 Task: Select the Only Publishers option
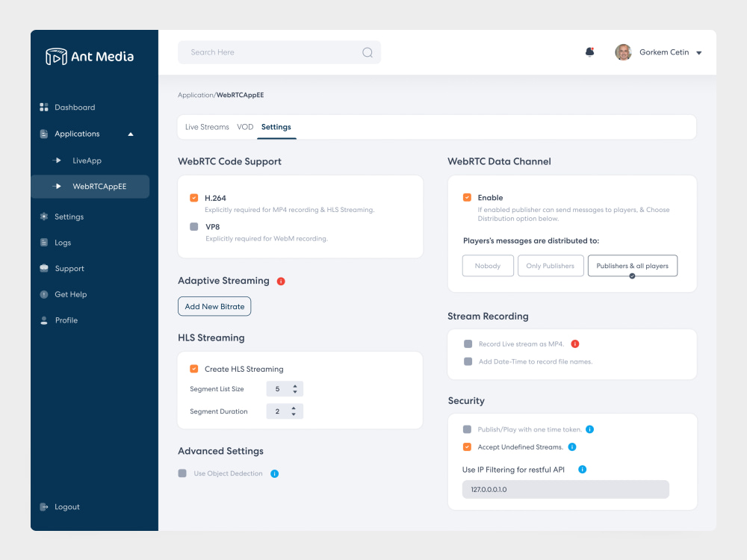click(551, 266)
